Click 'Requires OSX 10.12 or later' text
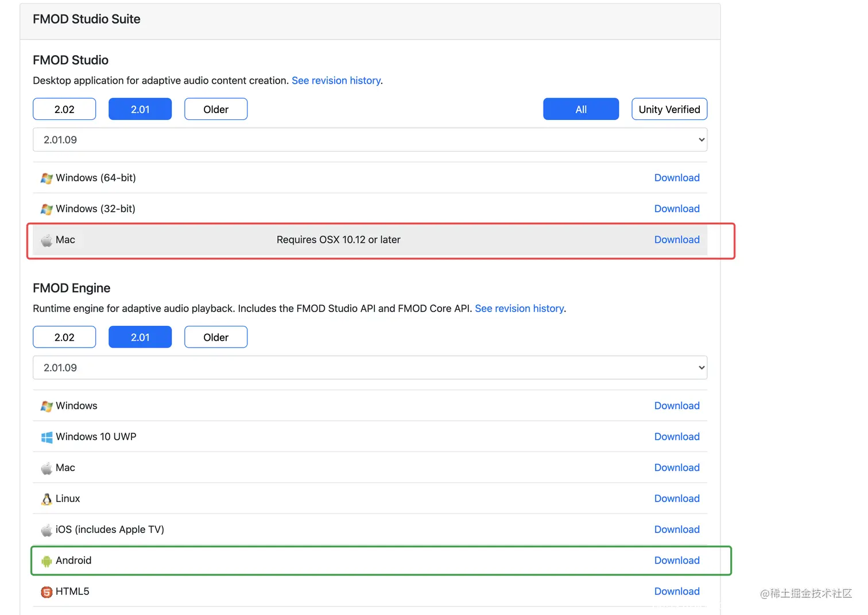 tap(339, 240)
